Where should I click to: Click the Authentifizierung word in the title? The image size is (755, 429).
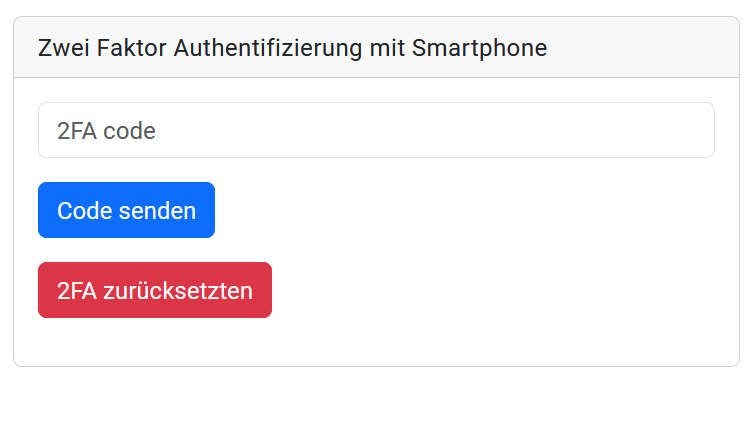[x=268, y=49]
